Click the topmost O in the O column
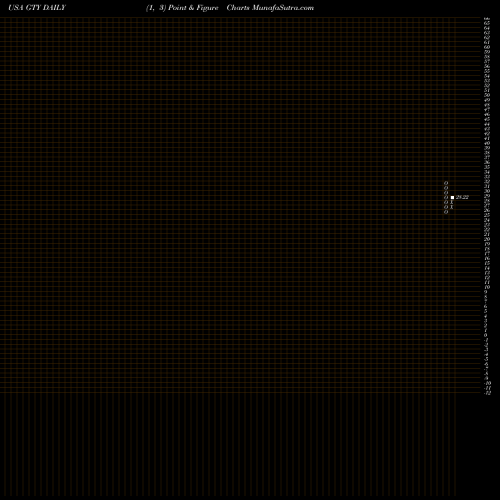This screenshot has width=500, height=500. 446,183
